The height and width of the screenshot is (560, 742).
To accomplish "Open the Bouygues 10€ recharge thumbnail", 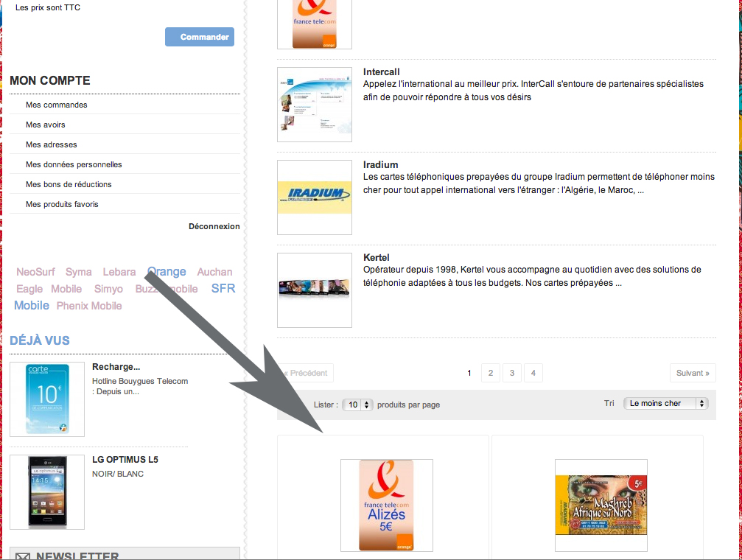I will [47, 399].
